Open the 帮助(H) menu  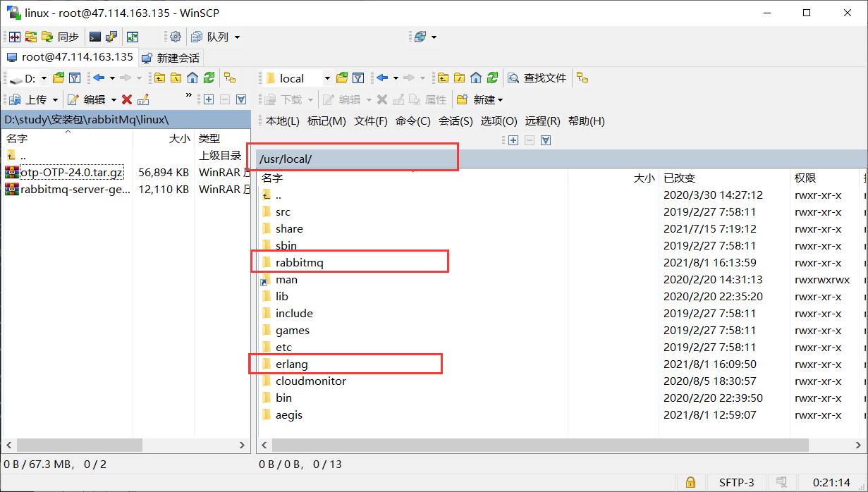587,121
